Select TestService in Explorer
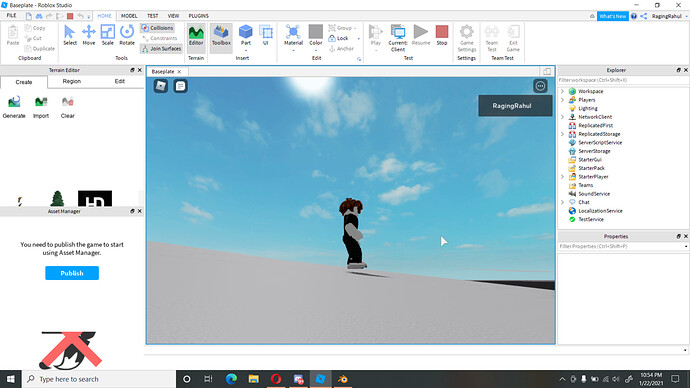Viewport: 690px width, 388px height. click(591, 219)
